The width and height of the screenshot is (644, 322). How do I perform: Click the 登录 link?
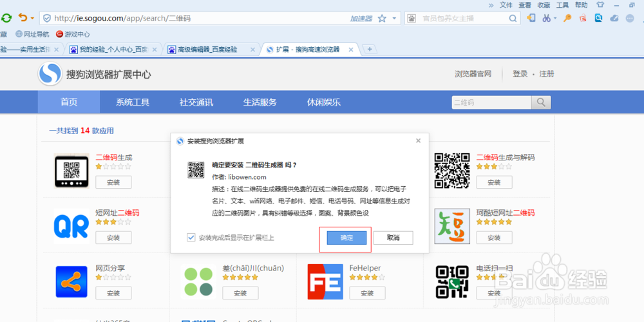(520, 74)
